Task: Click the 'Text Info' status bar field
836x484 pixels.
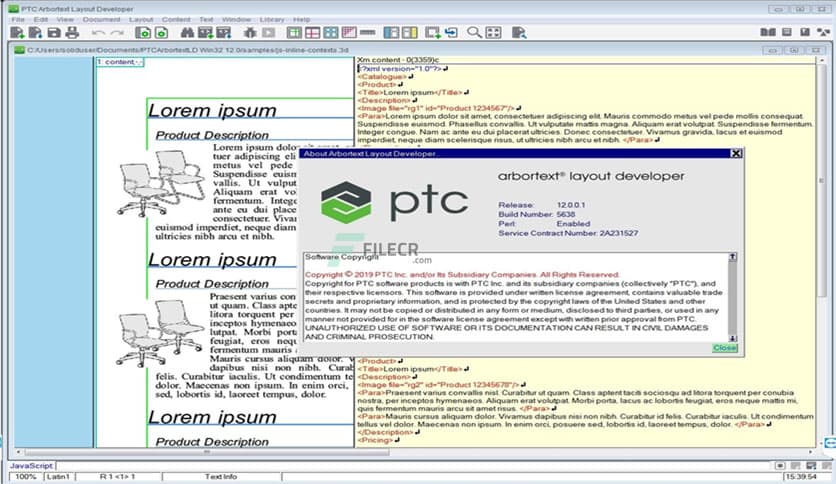Action: [221, 477]
